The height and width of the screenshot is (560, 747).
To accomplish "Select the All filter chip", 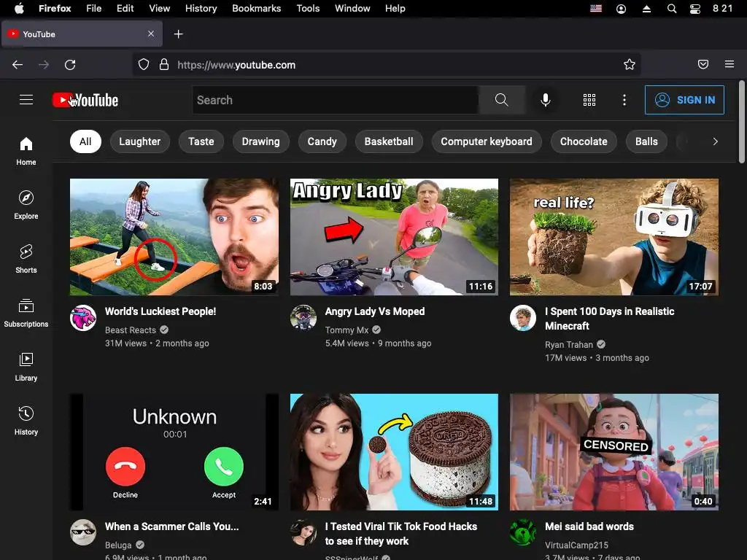I will (85, 141).
